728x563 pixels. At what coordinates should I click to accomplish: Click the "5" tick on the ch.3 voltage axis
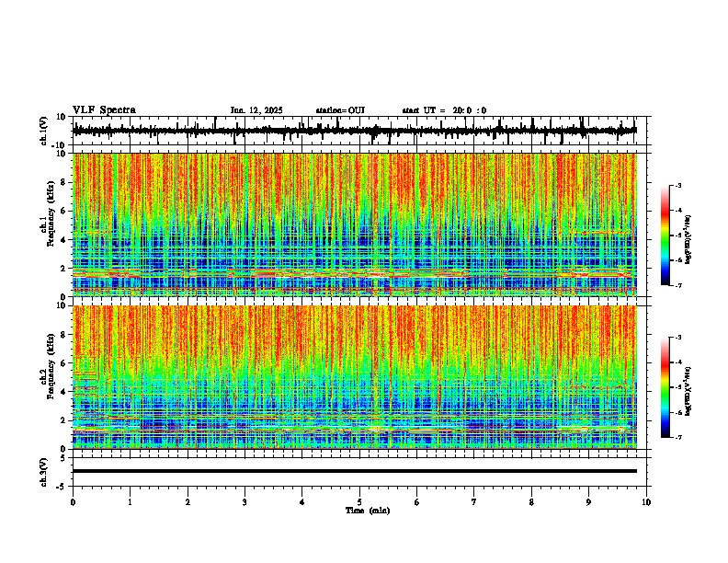click(x=64, y=458)
